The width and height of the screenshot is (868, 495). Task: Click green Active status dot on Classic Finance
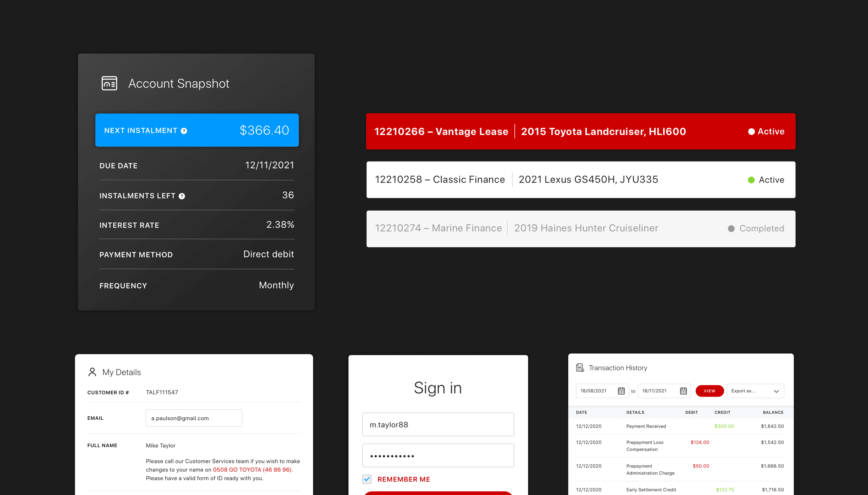pos(751,180)
